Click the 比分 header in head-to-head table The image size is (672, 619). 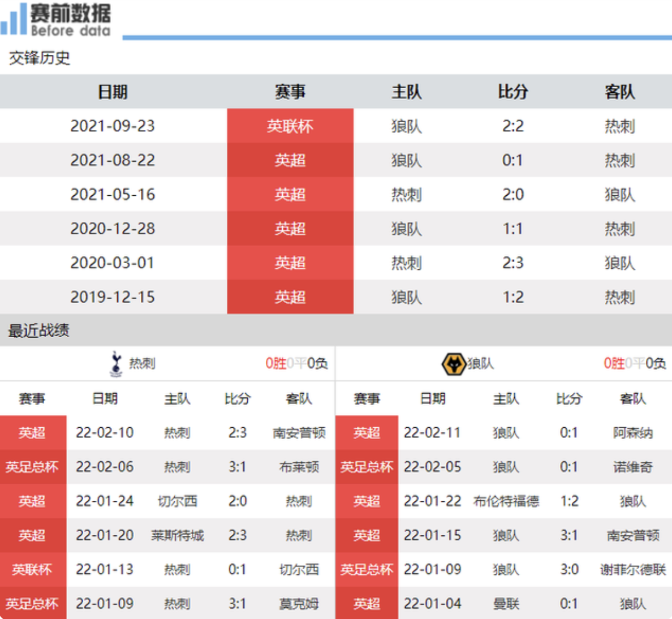512,92
